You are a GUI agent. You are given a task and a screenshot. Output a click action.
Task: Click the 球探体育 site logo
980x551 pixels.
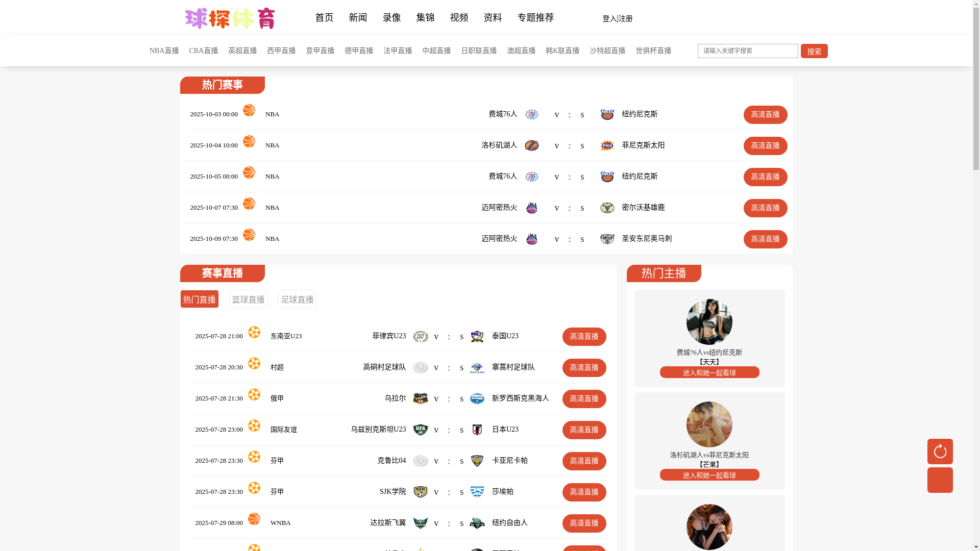[x=230, y=18]
